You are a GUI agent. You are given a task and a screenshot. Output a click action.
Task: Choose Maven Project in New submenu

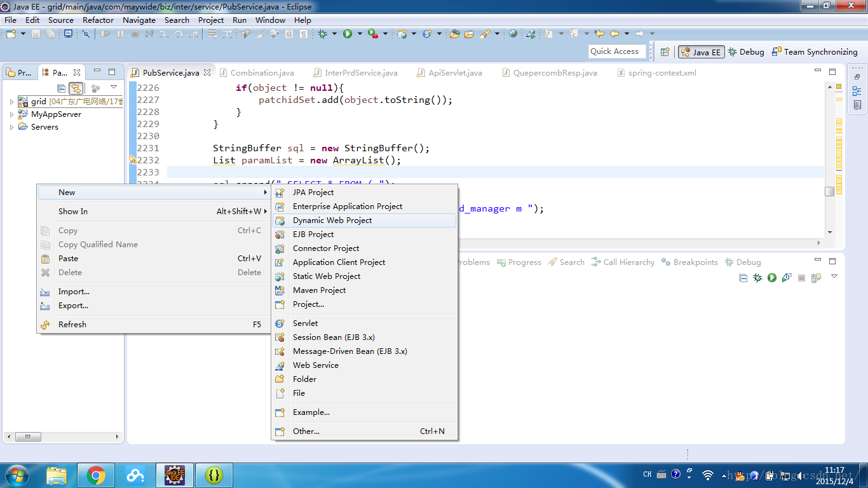[365, 290]
